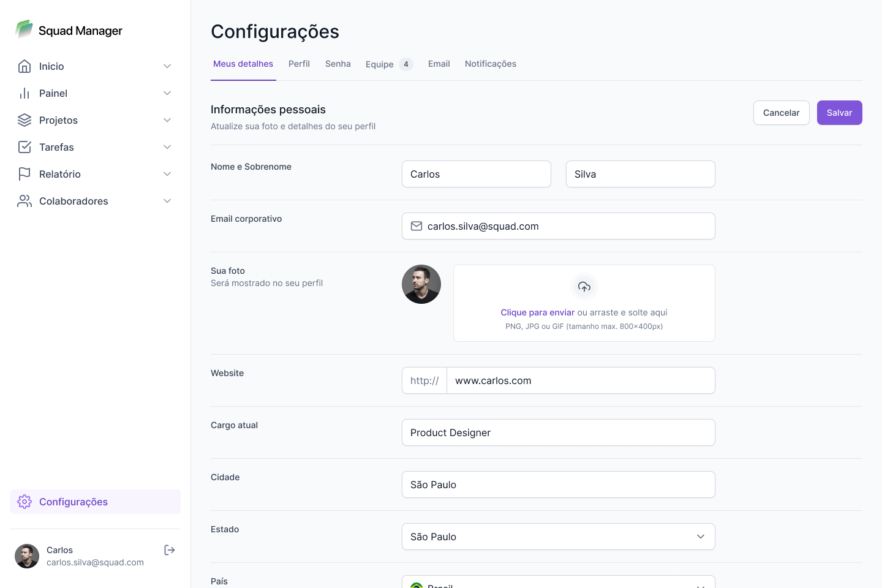Expand the Inicio menu chevron

tap(167, 66)
